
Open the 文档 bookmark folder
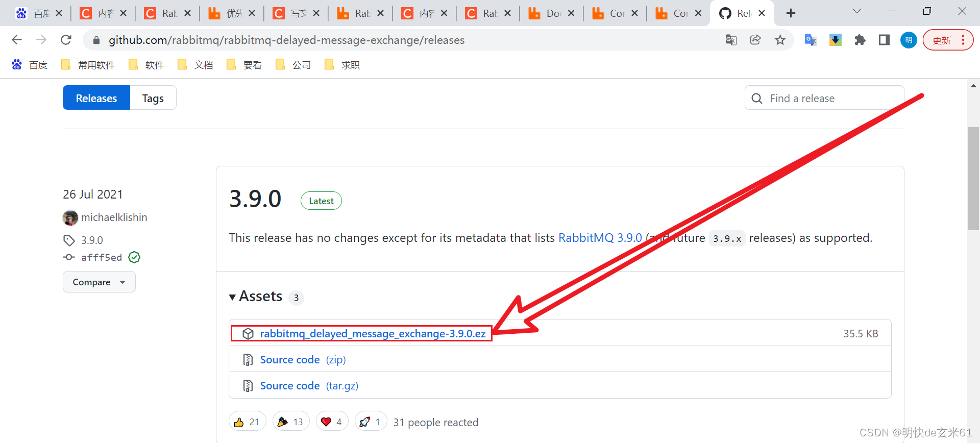click(195, 65)
